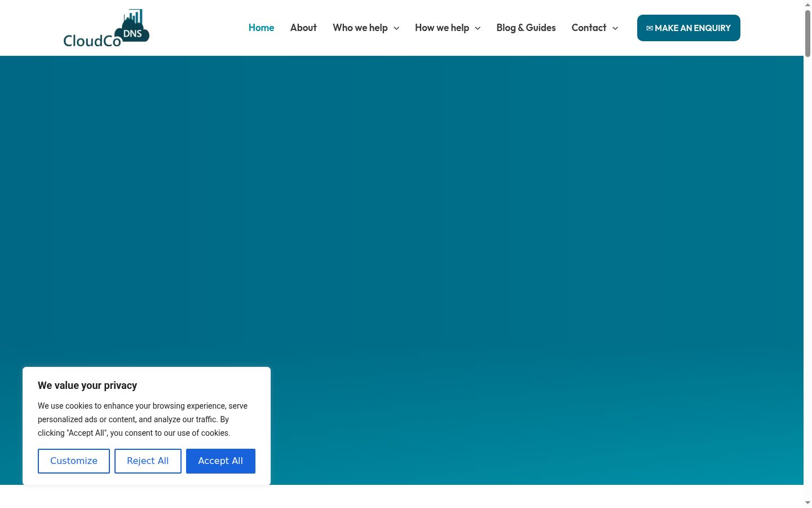812x508 pixels.
Task: Click Make an Enquiry button
Action: click(689, 28)
